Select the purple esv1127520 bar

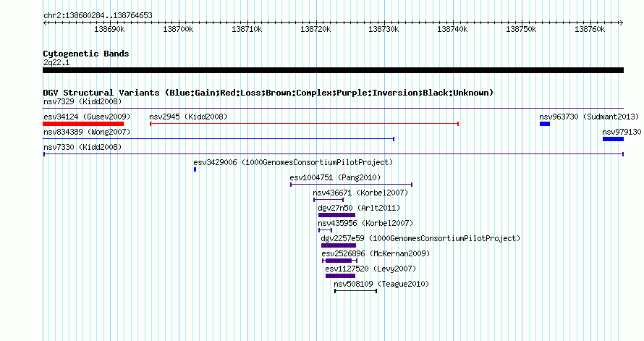pyautogui.click(x=341, y=276)
